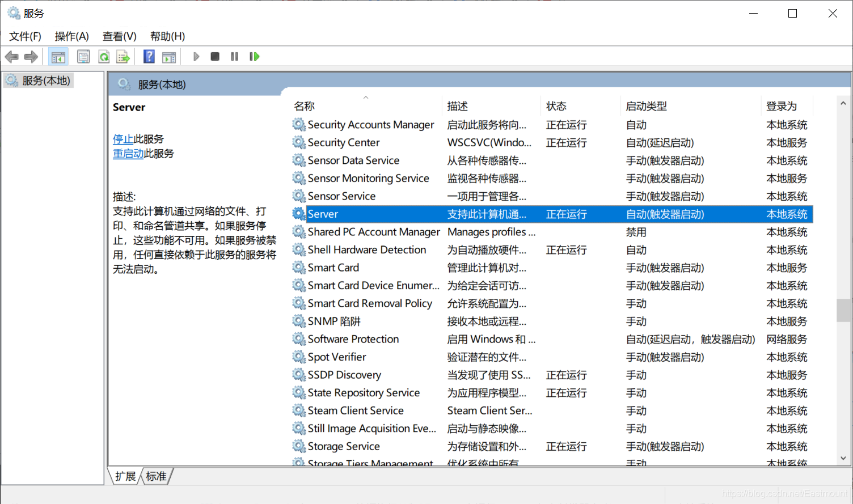Click the Restart Service icon
This screenshot has height=504, width=853.
click(255, 57)
